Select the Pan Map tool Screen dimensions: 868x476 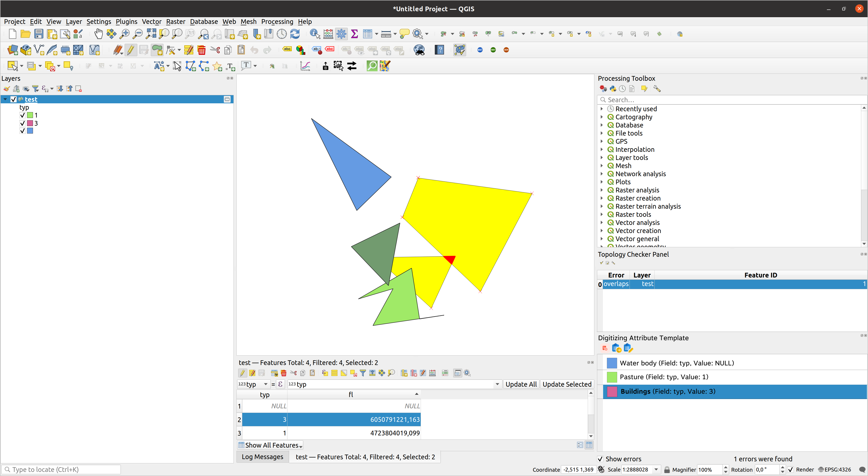click(x=98, y=34)
